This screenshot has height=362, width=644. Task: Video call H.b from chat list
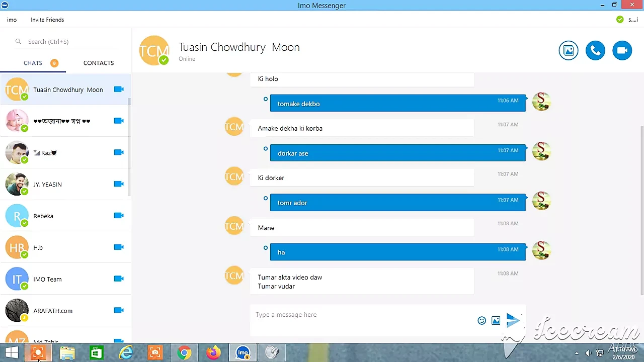coord(119,247)
